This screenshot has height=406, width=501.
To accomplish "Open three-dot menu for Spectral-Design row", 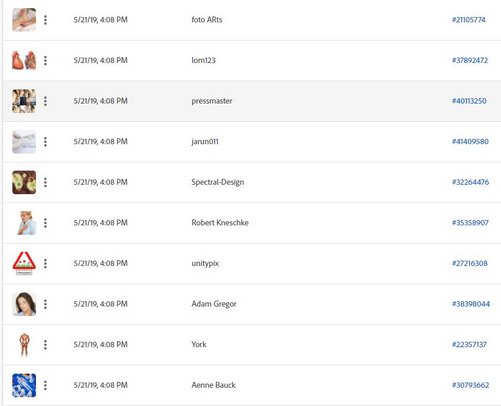I will coord(45,182).
